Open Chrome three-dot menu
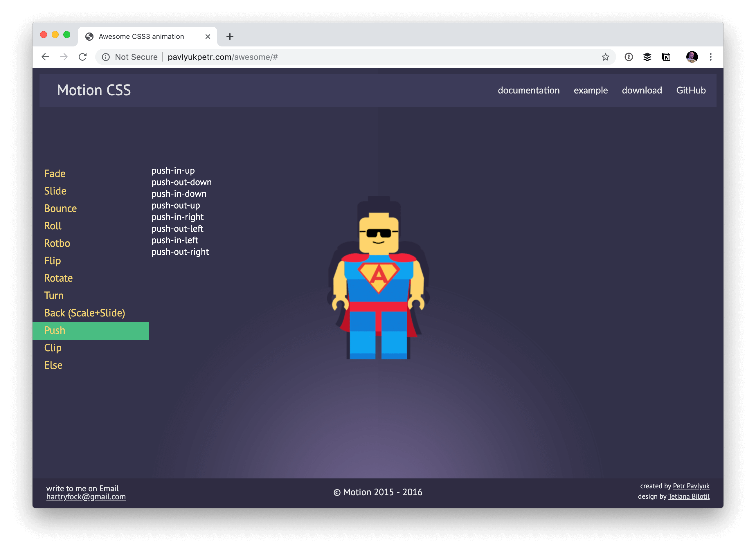This screenshot has width=756, height=551. (x=711, y=57)
